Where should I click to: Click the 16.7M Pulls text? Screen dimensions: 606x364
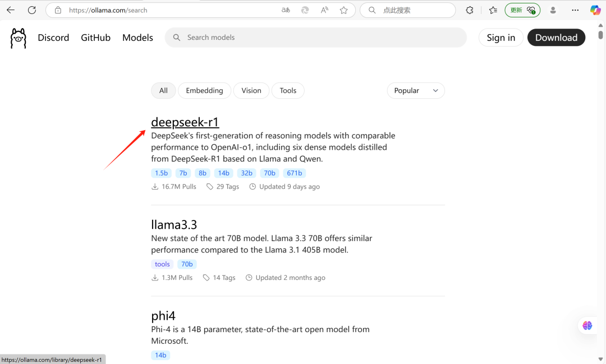point(179,187)
